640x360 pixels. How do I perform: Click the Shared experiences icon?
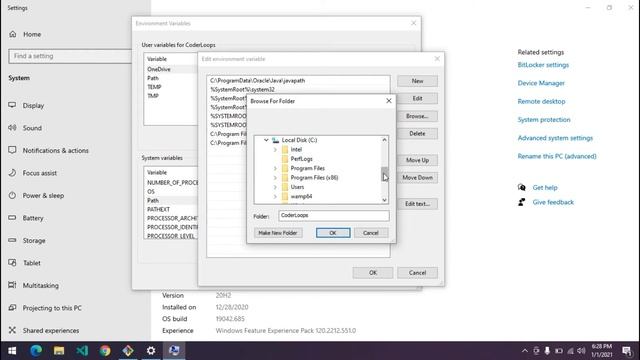tap(12, 330)
